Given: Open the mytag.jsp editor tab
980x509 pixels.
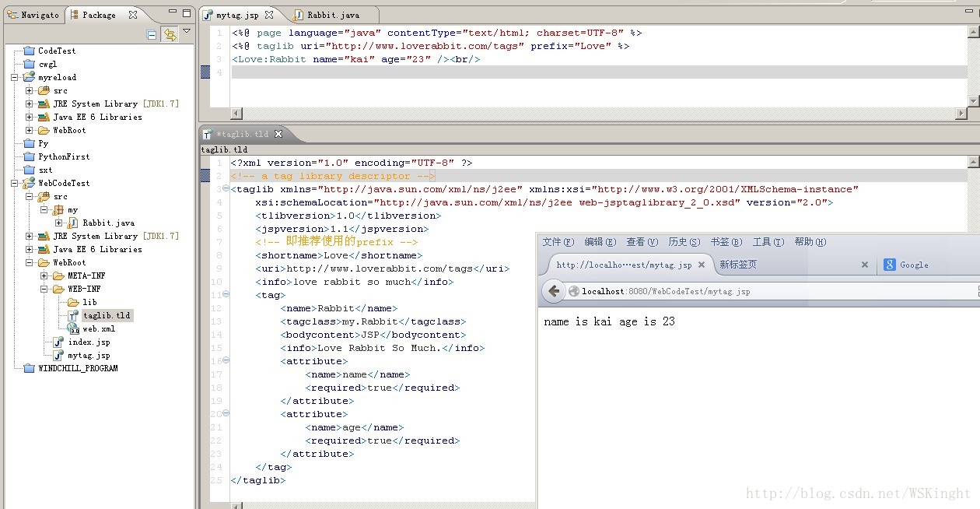Looking at the screenshot, I should click(237, 15).
